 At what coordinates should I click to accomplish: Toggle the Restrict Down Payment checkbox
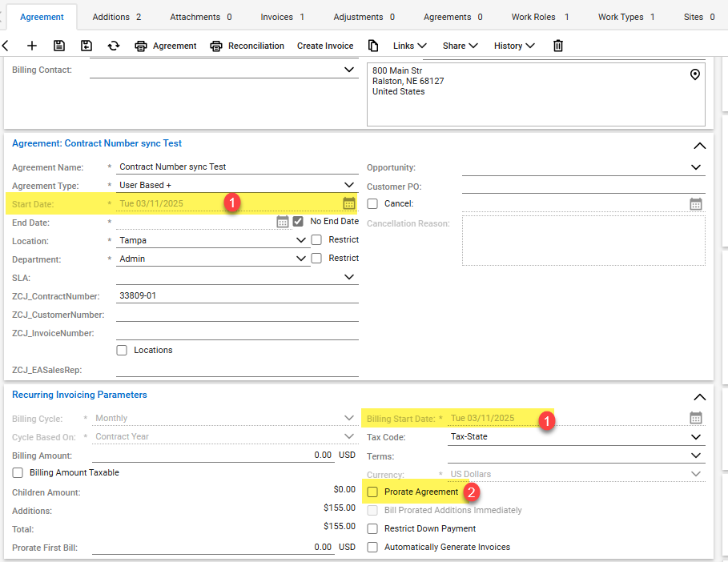(372, 528)
